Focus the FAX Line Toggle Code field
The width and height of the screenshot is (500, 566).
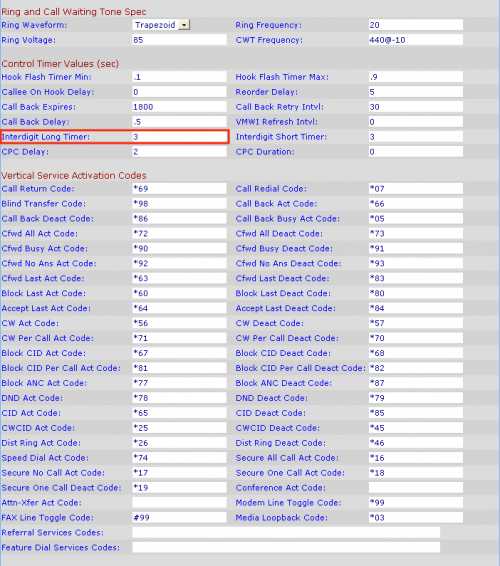click(179, 518)
